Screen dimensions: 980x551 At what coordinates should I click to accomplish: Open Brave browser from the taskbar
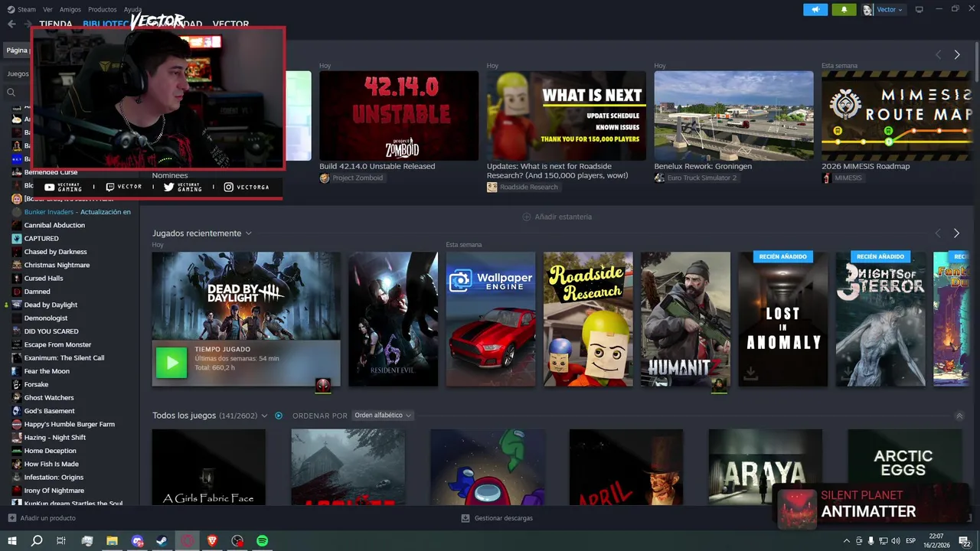[212, 540]
